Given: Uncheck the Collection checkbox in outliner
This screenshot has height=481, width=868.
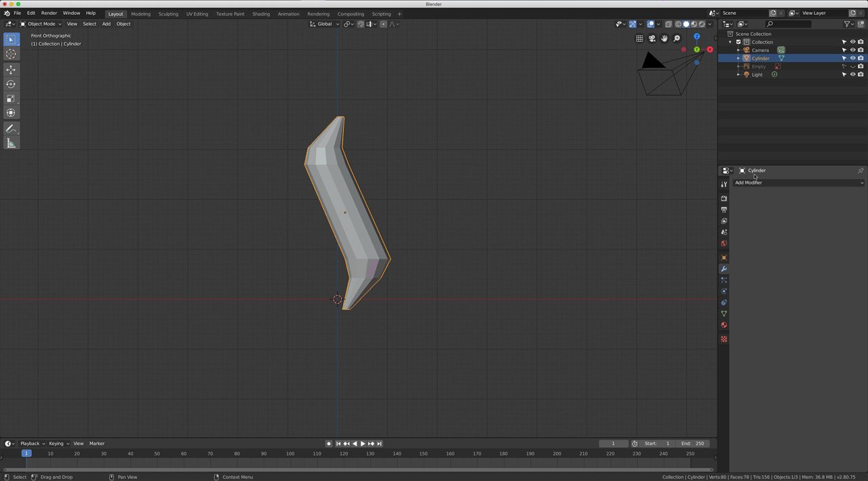Looking at the screenshot, I should 738,42.
